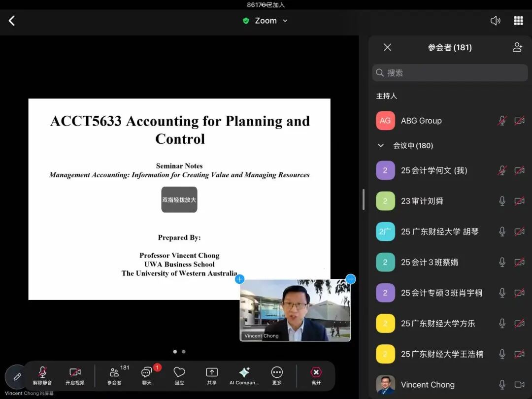Image resolution: width=532 pixels, height=399 pixels.
Task: Open the annotation pencil tool
Action: (x=17, y=377)
